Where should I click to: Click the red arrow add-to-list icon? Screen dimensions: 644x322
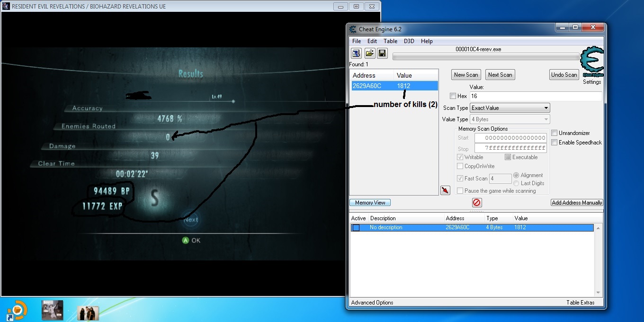[445, 190]
